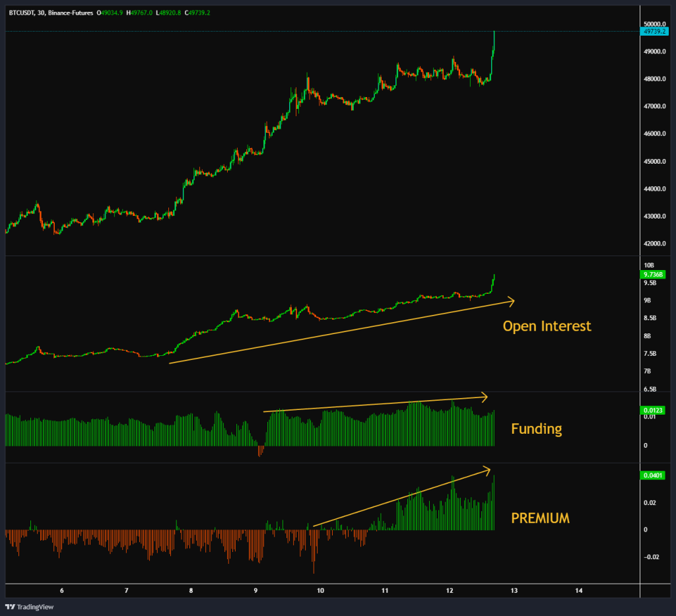Click the TradingView logo

click(30, 607)
